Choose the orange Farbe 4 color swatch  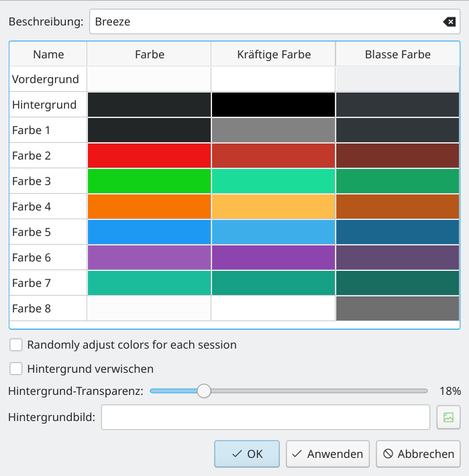coord(149,206)
